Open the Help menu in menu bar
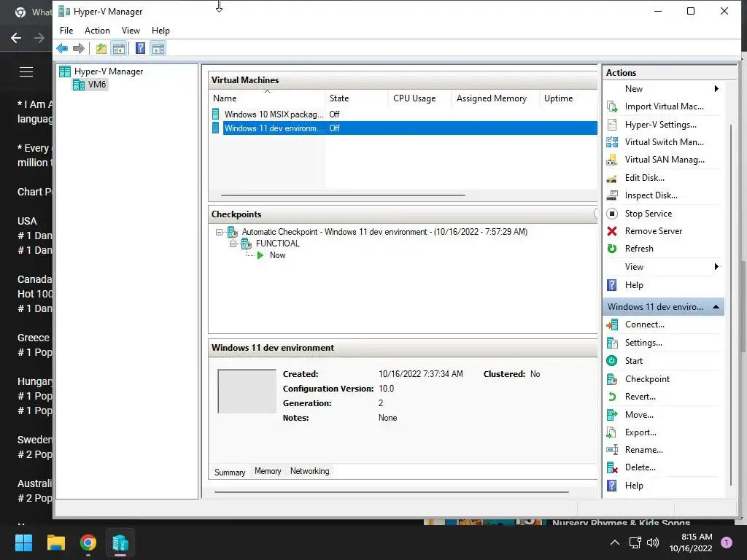747x560 pixels. click(160, 31)
